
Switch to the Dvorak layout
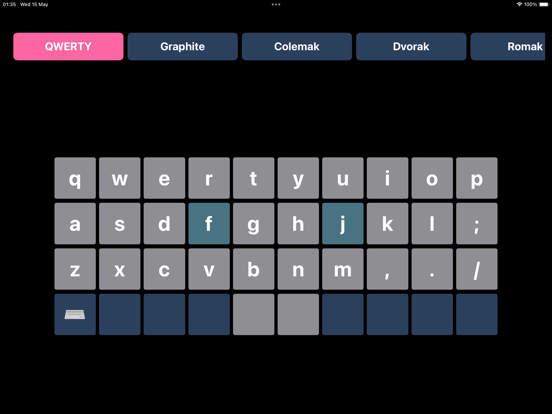pos(411,46)
